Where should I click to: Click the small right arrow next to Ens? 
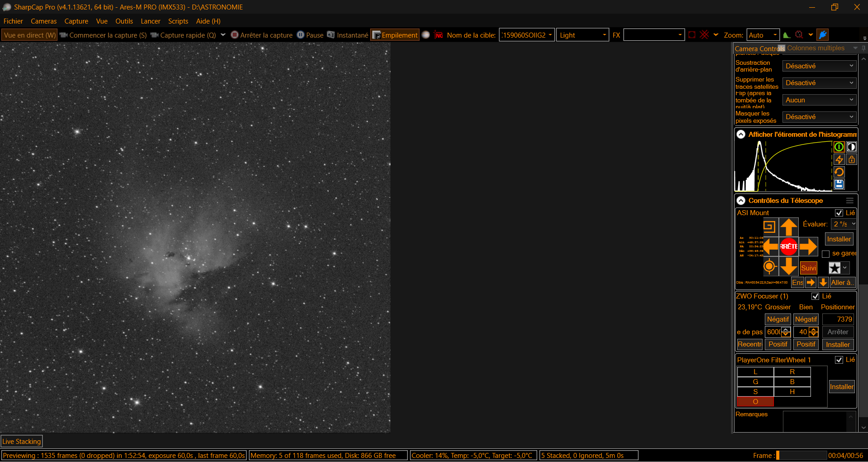click(811, 283)
